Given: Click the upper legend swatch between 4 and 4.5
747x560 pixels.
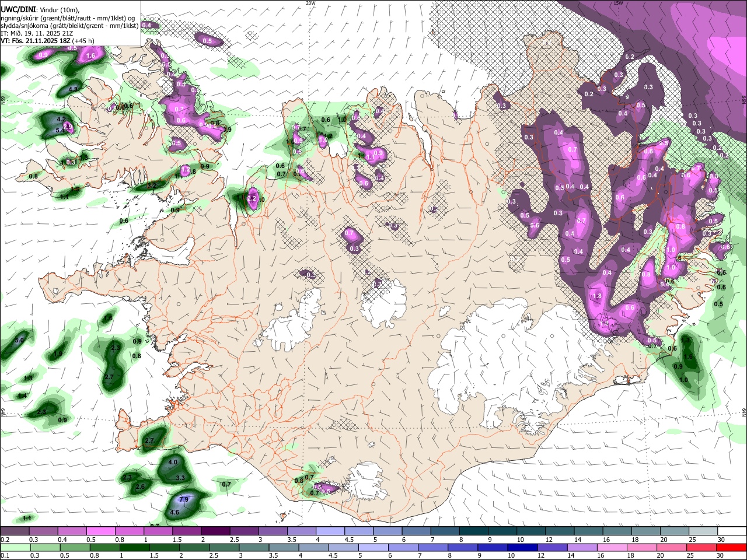Looking at the screenshot, I should tap(330, 531).
